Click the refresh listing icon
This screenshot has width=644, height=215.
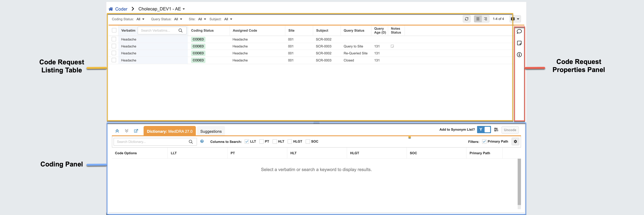click(467, 19)
